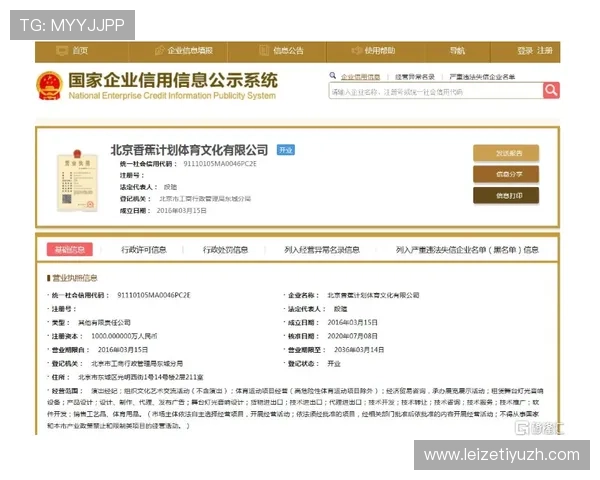Open the business license thumbnail image

(78, 180)
